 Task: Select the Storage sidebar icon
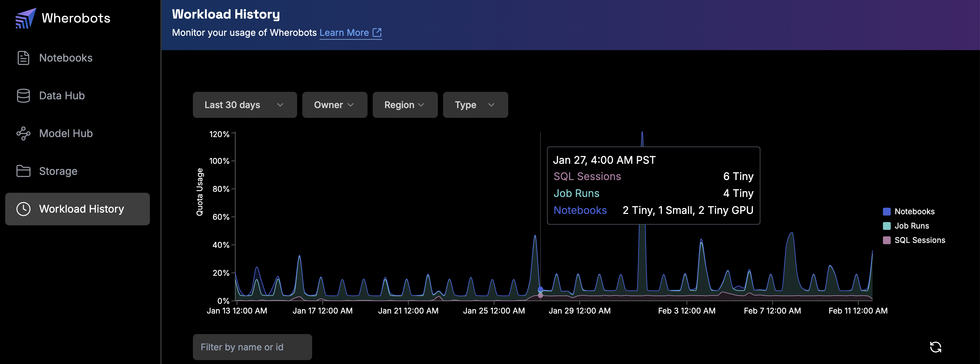click(23, 171)
